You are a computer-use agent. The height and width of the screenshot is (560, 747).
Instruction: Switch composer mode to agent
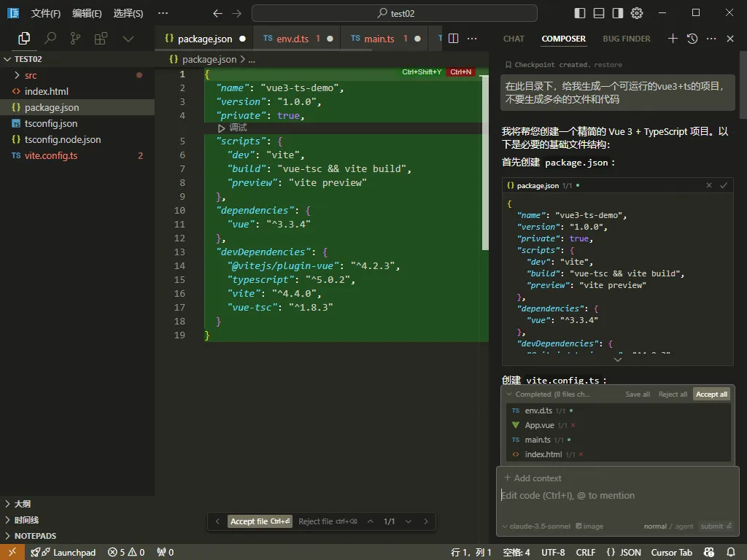pos(684,526)
